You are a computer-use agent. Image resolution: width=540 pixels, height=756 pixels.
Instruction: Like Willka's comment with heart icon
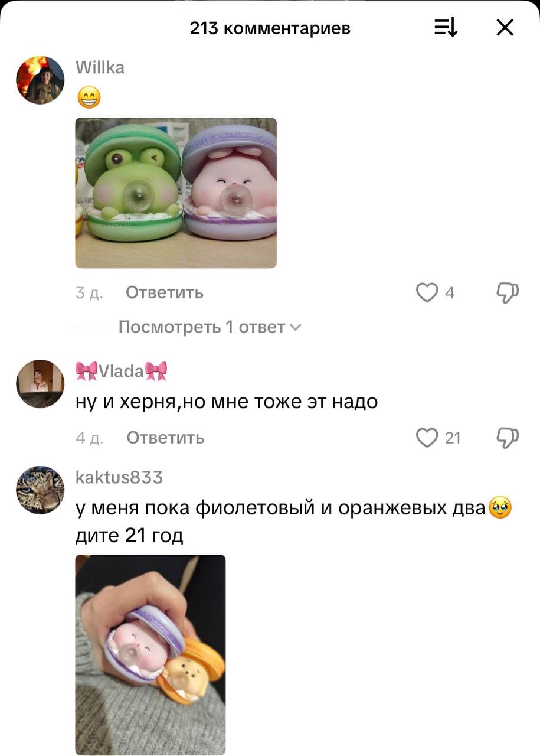427,292
